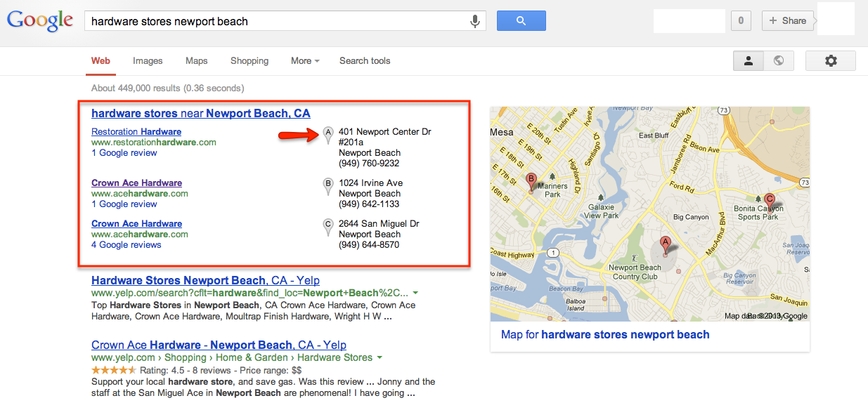This screenshot has width=868, height=403.
Task: Open the dropdown arrow after Hardware Stores breadcrumb
Action: point(380,357)
